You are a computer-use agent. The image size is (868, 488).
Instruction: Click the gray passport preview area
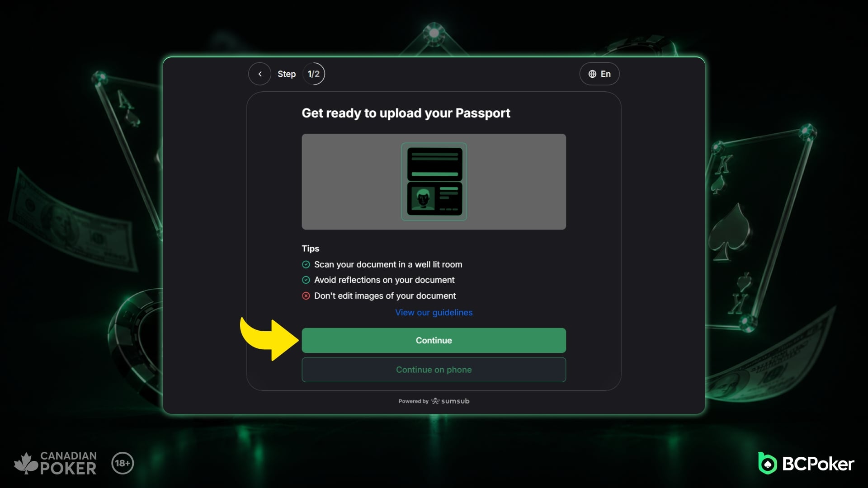point(434,182)
